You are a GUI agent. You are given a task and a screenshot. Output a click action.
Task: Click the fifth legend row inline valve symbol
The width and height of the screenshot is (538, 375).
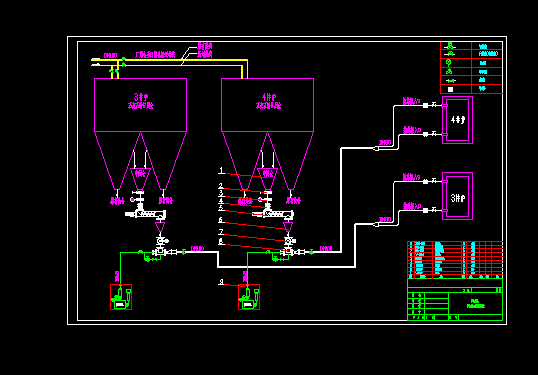(451, 81)
